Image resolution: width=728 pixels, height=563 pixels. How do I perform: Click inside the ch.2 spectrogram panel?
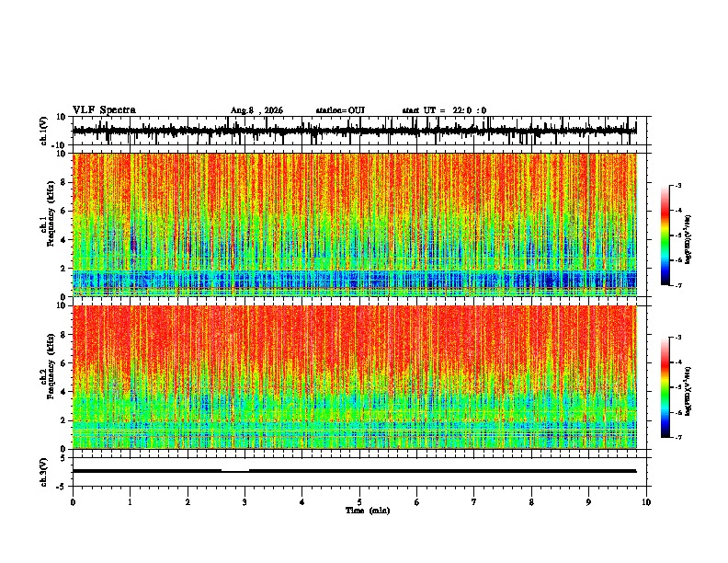pos(359,377)
